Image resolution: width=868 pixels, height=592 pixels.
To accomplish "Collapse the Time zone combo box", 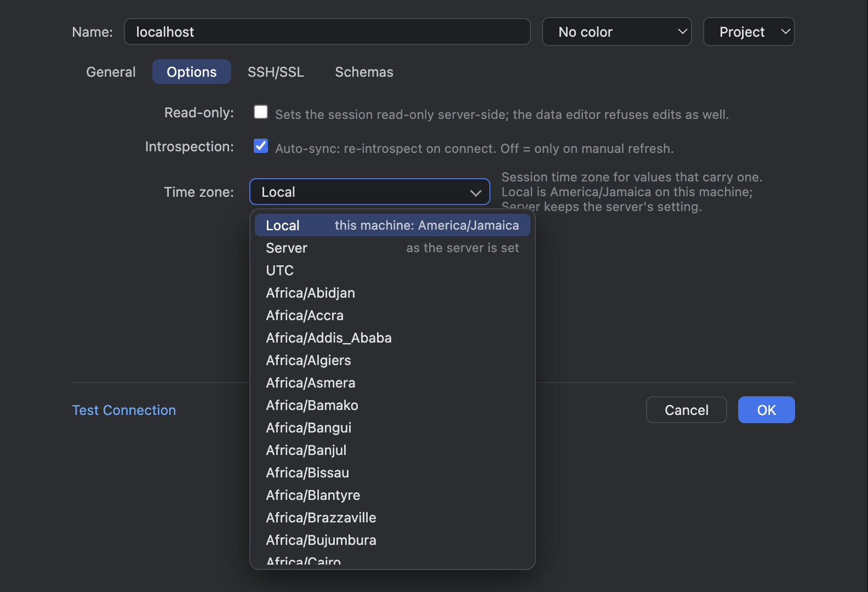I will (370, 192).
